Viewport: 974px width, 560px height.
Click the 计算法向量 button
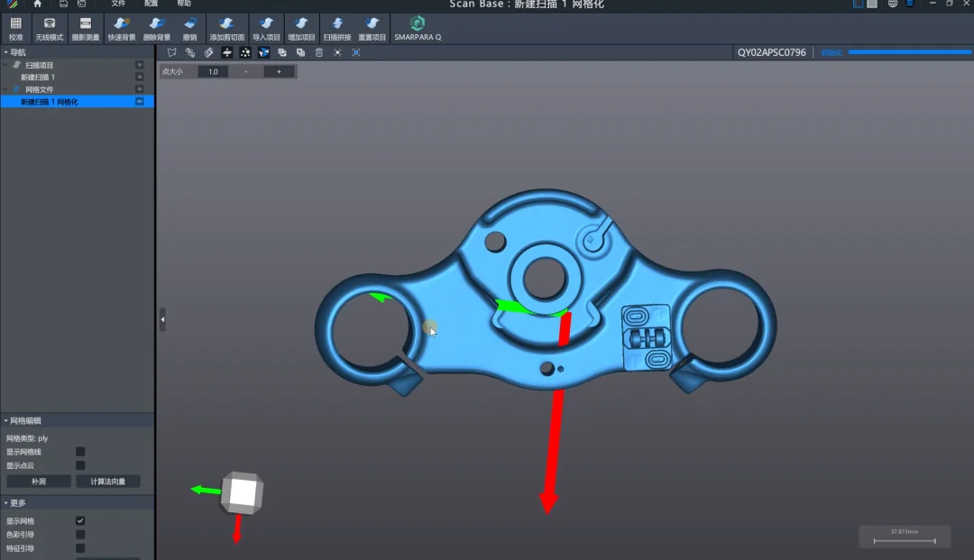pos(108,482)
